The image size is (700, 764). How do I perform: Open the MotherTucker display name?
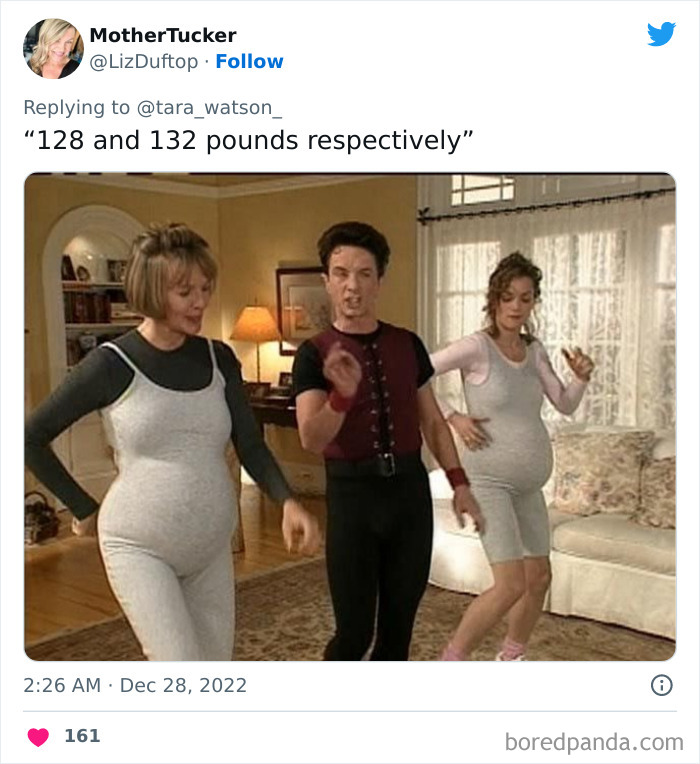pyautogui.click(x=163, y=35)
